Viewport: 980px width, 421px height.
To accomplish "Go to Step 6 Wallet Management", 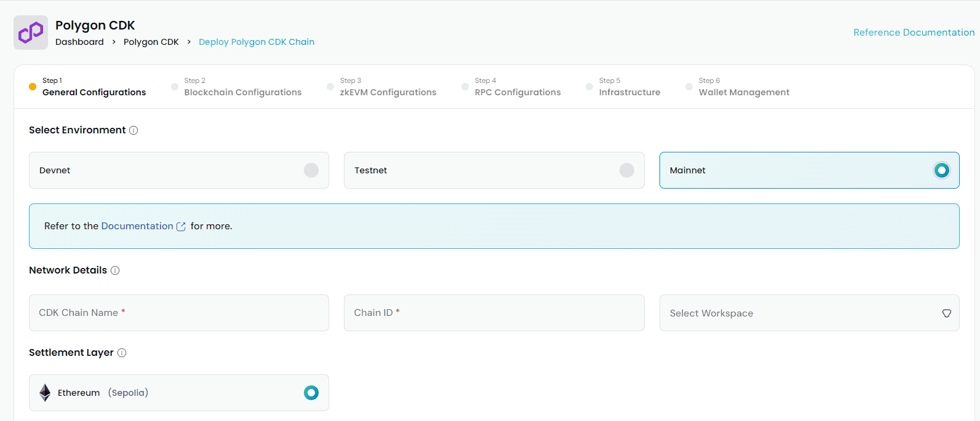I will [738, 87].
